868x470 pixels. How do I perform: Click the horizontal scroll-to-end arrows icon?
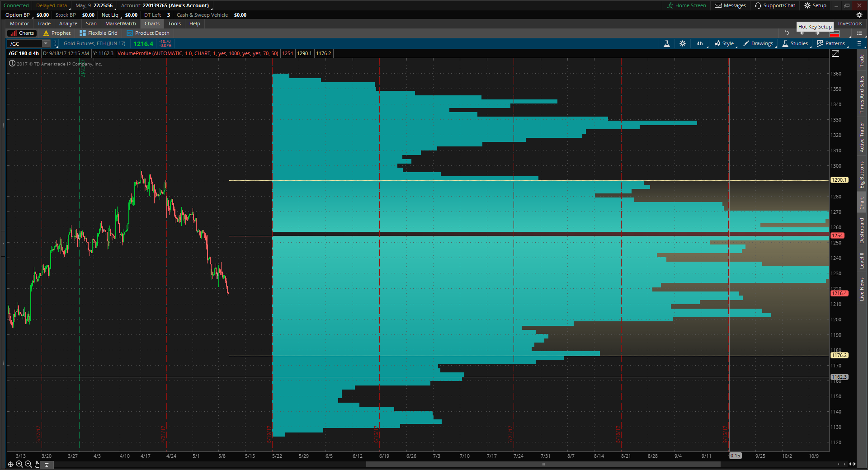(x=852, y=464)
